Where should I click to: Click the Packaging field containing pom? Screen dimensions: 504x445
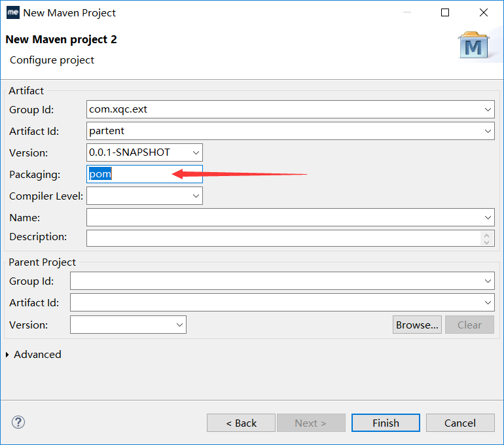tap(145, 174)
